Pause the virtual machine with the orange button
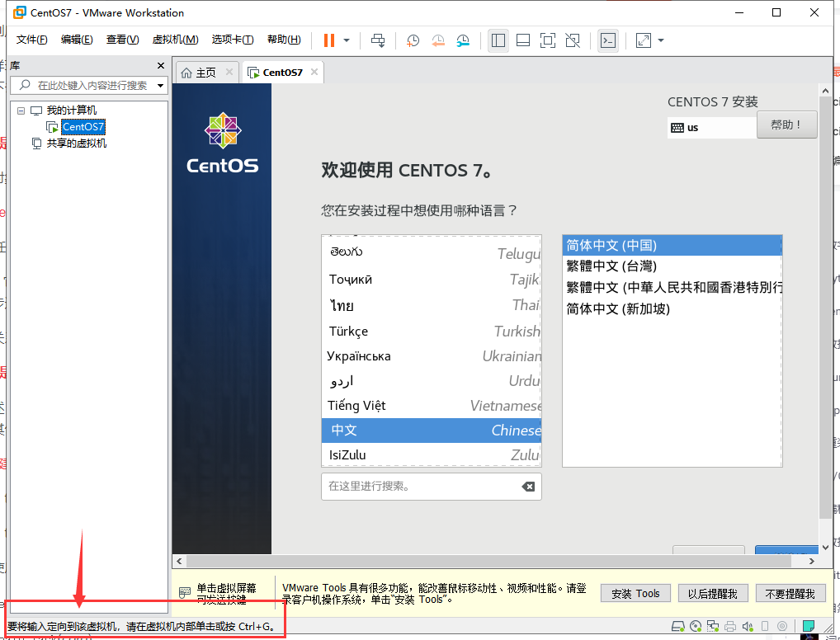840x640 pixels. [329, 40]
